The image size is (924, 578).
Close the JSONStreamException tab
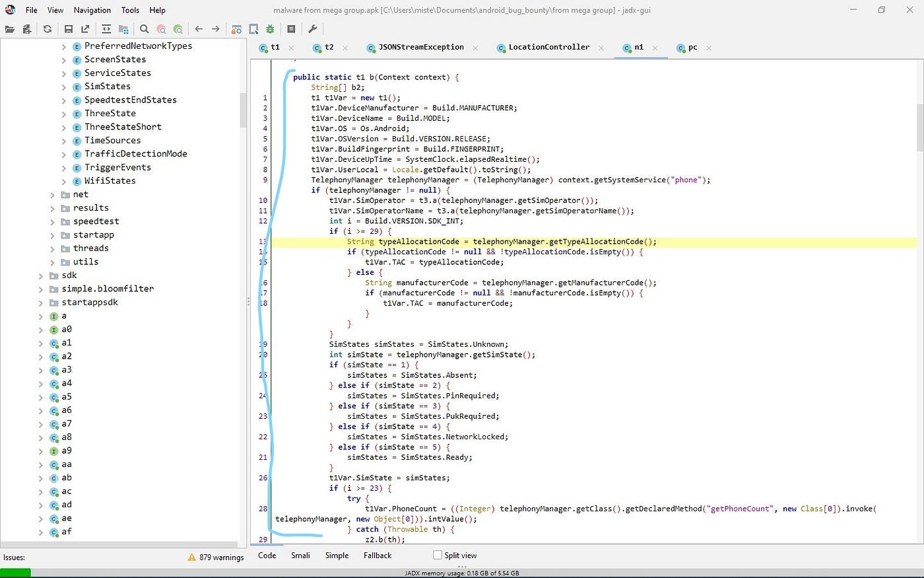point(475,48)
